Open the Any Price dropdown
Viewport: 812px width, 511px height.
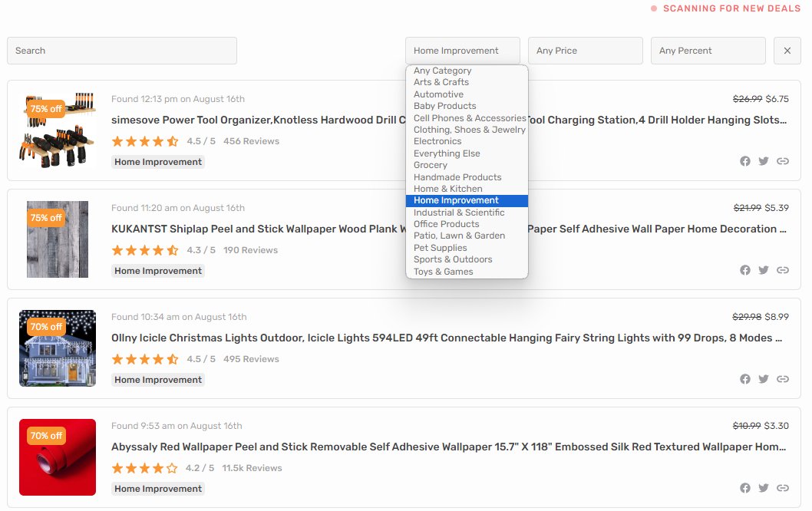click(585, 51)
